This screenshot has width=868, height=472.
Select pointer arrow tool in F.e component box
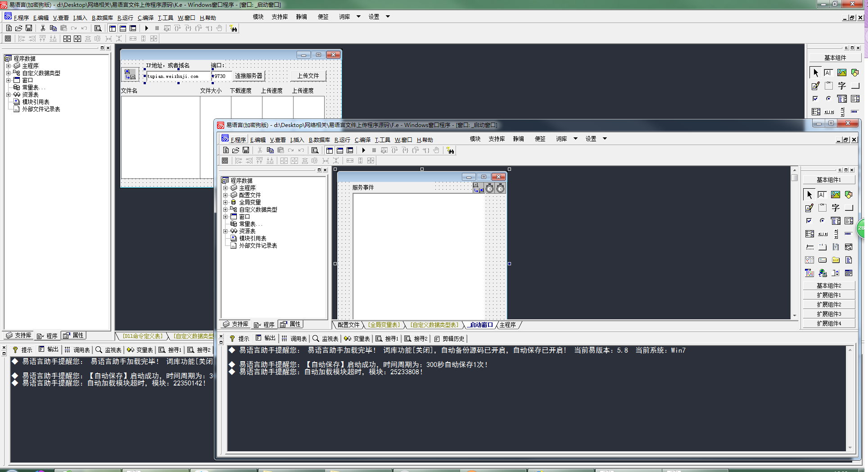tap(809, 195)
